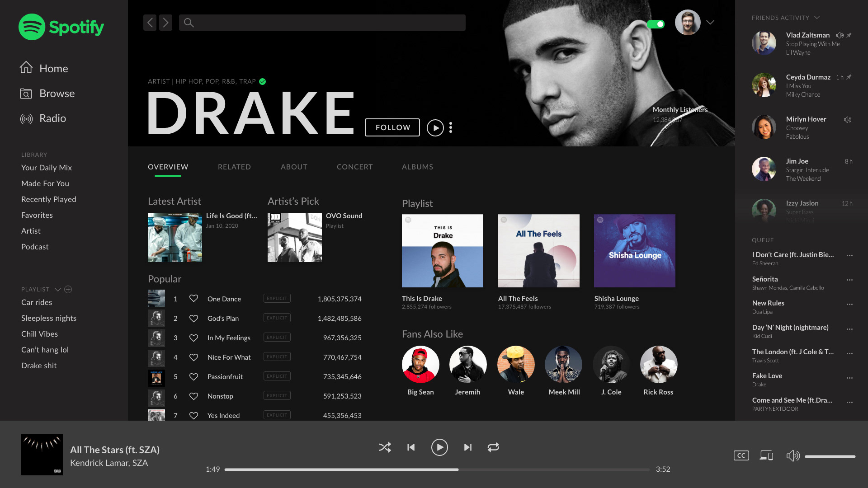Open options for New Rules in queue

point(849,304)
